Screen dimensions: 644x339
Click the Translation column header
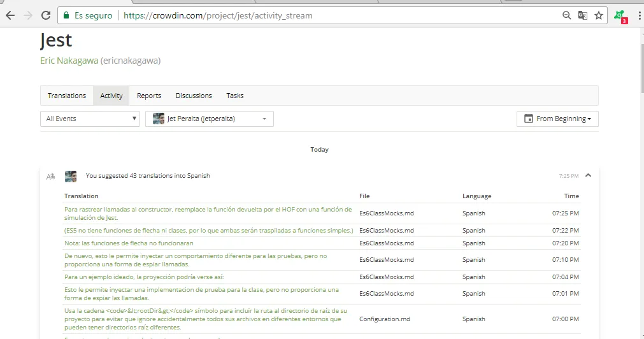(82, 196)
